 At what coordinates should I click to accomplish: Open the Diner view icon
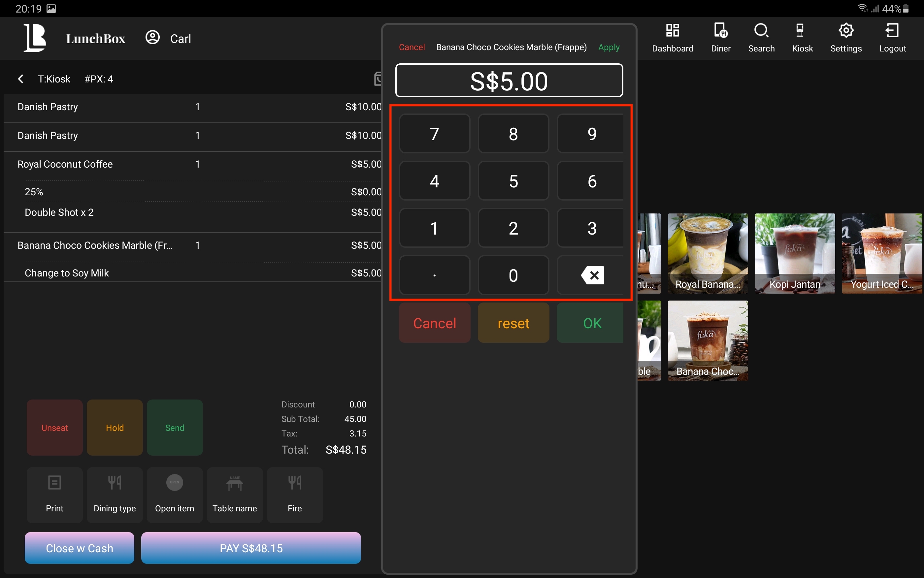coord(720,31)
